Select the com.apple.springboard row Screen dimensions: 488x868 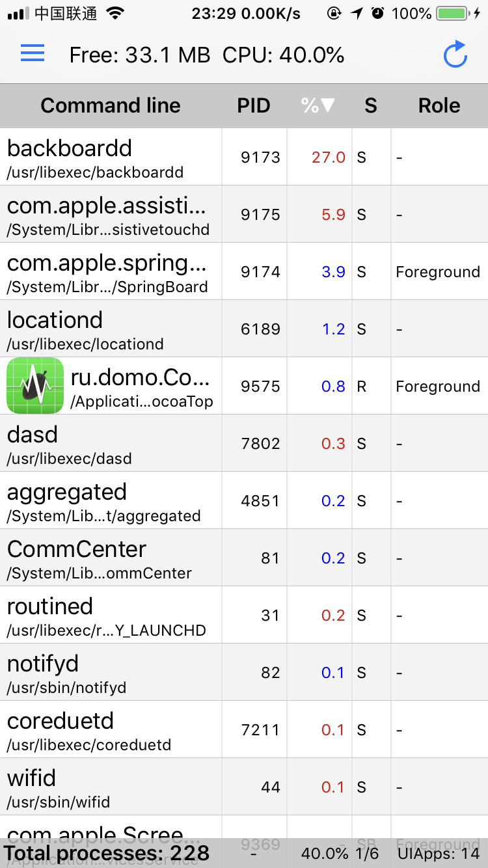pos(111,271)
